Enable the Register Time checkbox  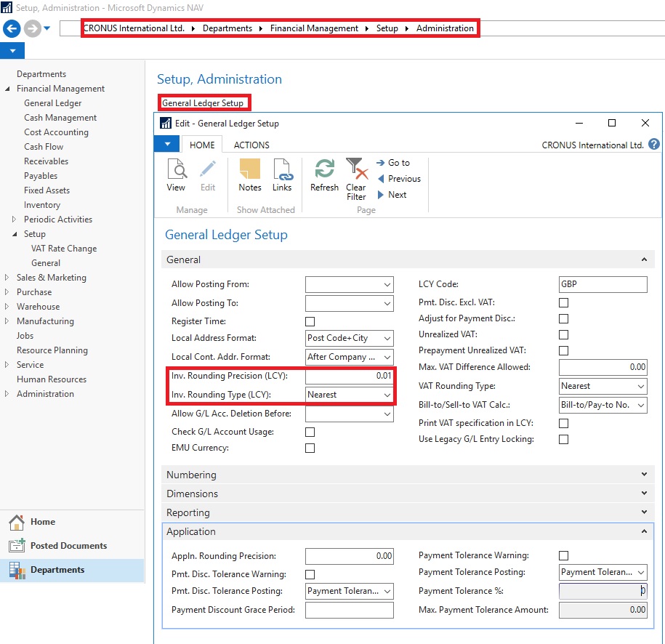(x=310, y=321)
